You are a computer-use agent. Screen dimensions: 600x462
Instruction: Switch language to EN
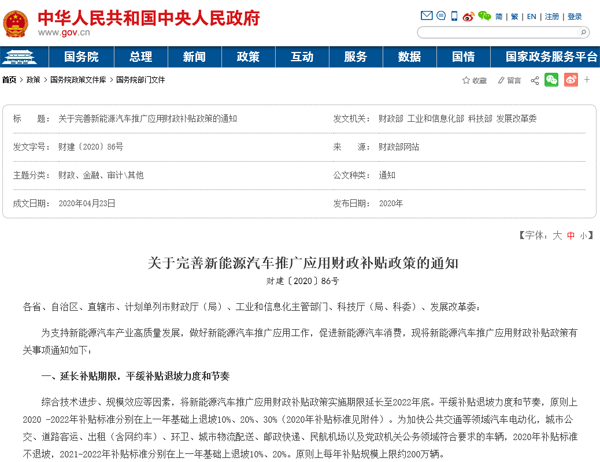(531, 17)
